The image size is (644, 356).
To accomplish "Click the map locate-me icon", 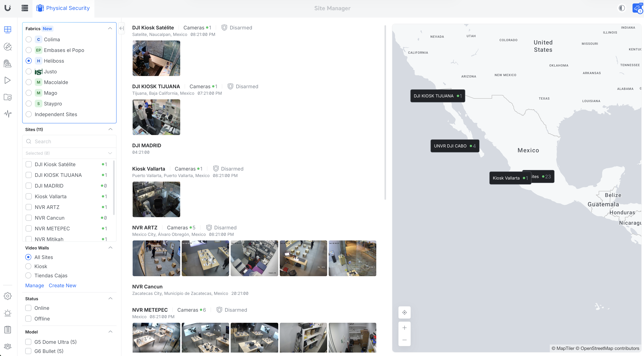I will pyautogui.click(x=405, y=312).
